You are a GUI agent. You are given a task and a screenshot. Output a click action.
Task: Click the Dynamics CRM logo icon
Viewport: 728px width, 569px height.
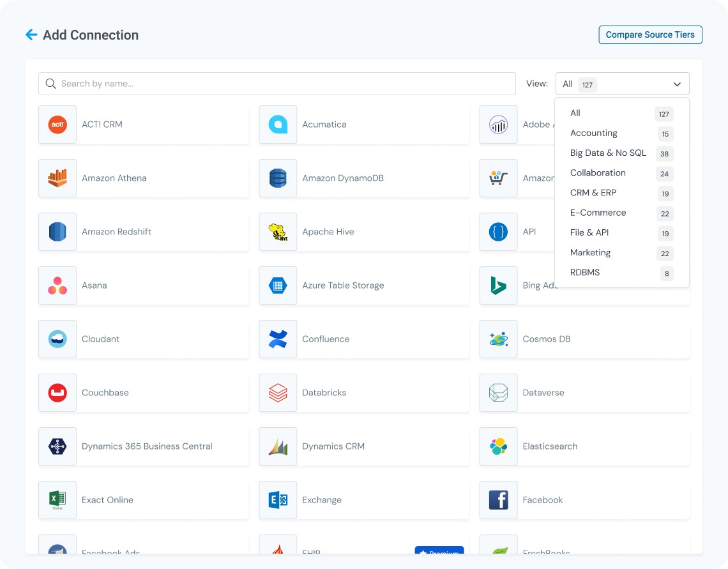(x=278, y=446)
